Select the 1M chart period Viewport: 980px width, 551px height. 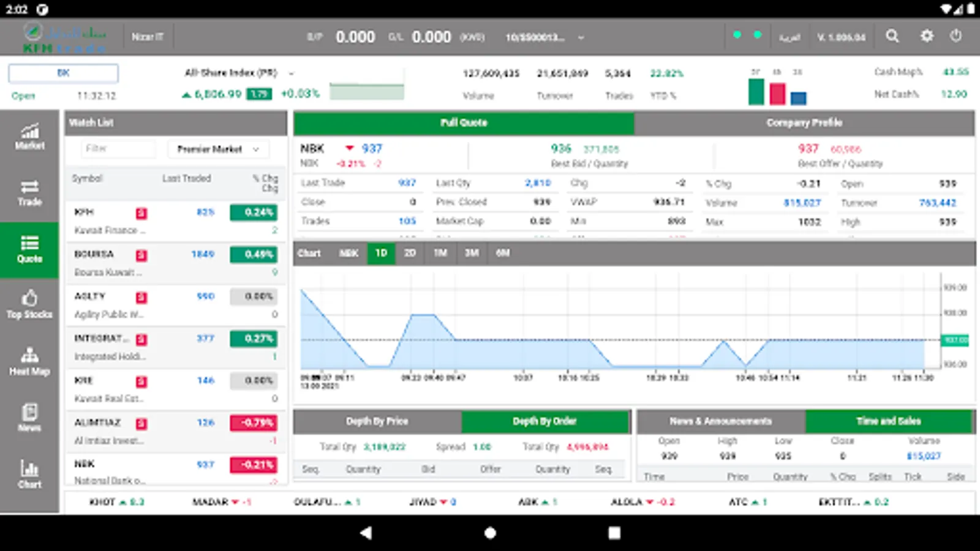[440, 253]
